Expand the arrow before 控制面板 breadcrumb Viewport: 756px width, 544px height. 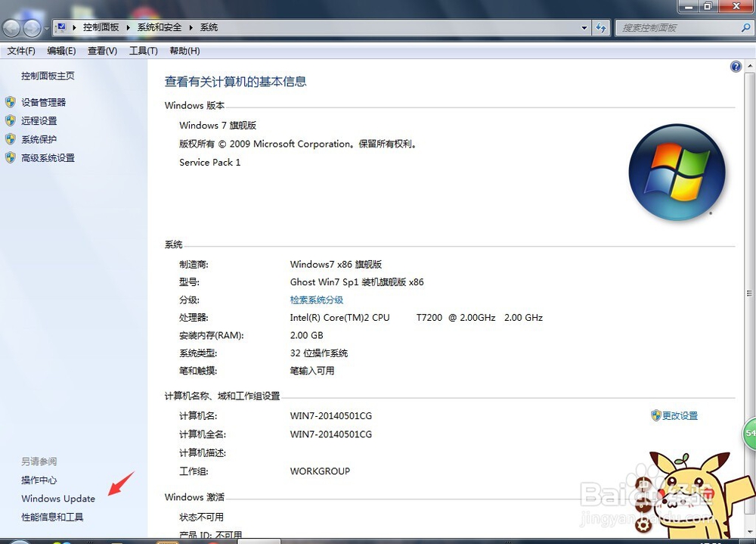pyautogui.click(x=74, y=27)
